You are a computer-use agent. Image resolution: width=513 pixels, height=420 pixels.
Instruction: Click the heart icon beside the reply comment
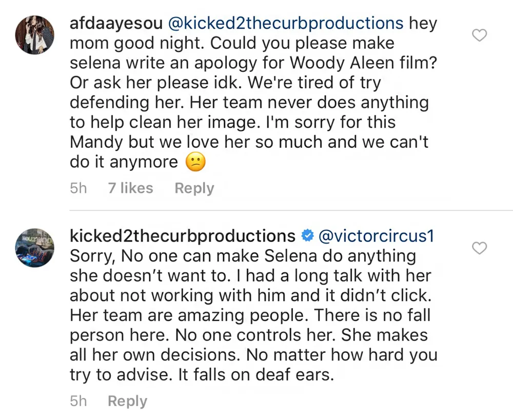[479, 248]
